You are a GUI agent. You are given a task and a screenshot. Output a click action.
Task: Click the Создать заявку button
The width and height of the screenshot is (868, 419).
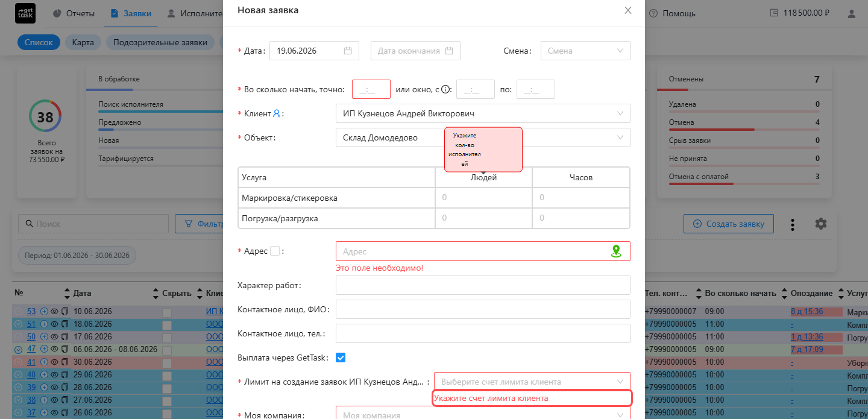point(729,224)
